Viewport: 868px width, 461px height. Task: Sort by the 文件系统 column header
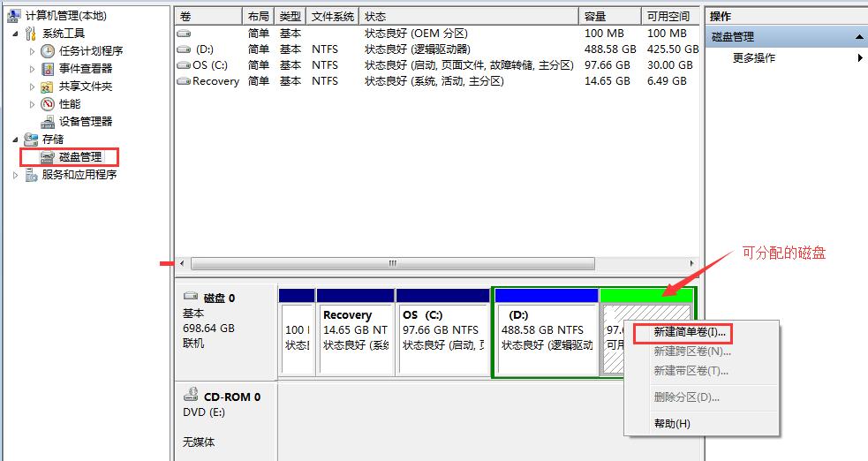(x=332, y=17)
